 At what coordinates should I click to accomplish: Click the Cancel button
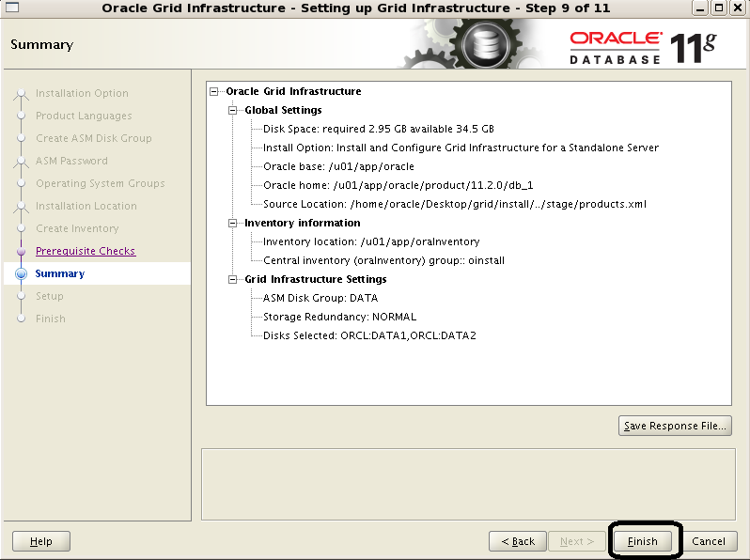(x=709, y=541)
